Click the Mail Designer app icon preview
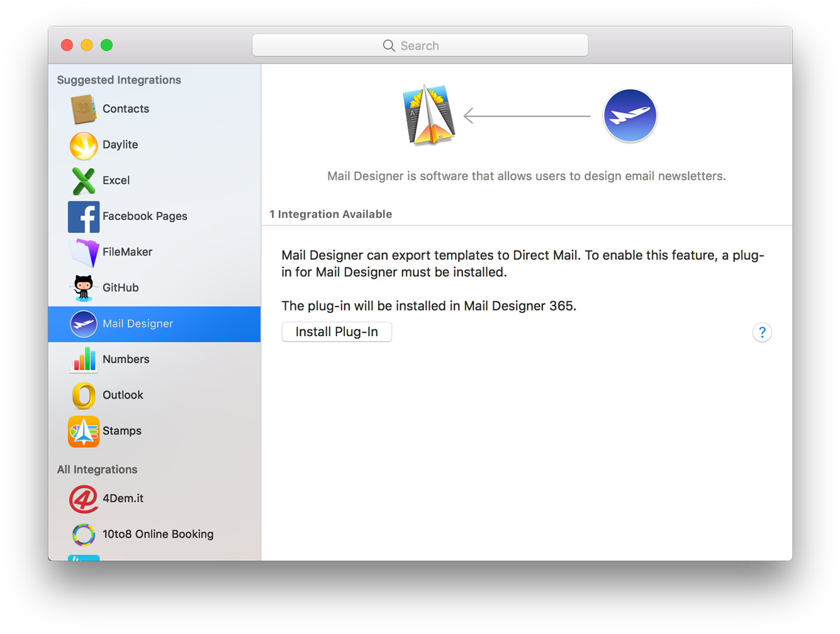This screenshot has width=840, height=634. pos(429,115)
